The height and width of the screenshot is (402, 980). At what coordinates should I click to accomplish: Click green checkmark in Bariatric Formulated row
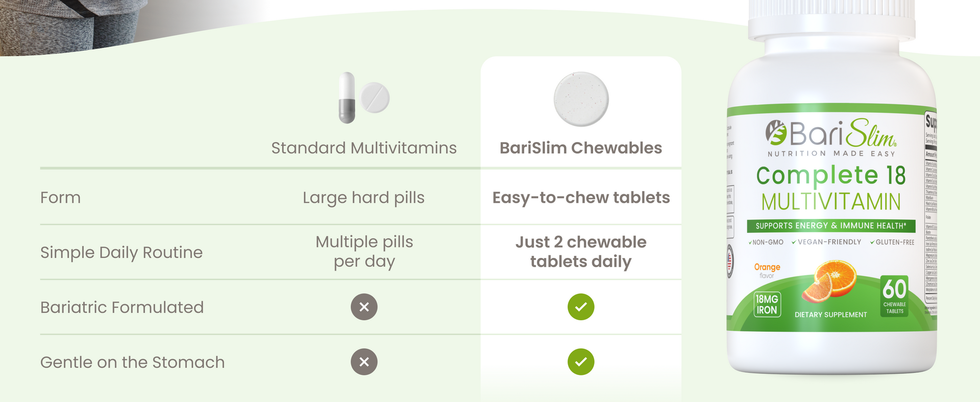point(581,307)
